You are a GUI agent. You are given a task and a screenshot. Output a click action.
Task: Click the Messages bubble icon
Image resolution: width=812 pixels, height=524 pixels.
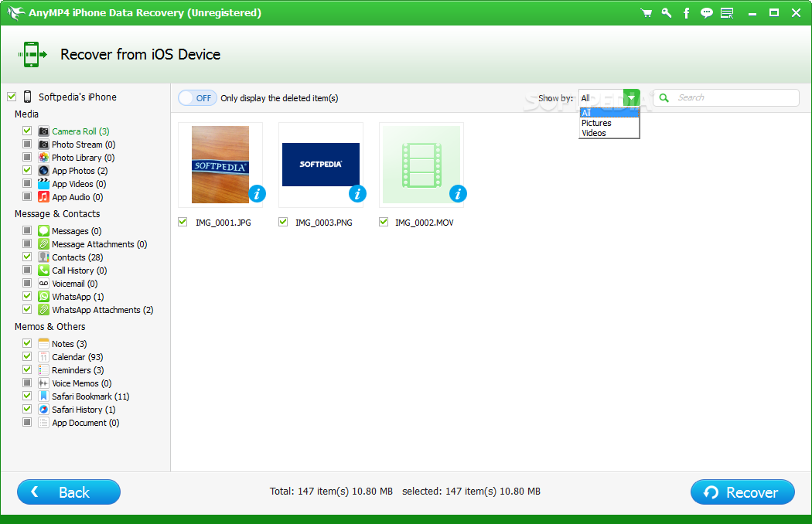43,230
